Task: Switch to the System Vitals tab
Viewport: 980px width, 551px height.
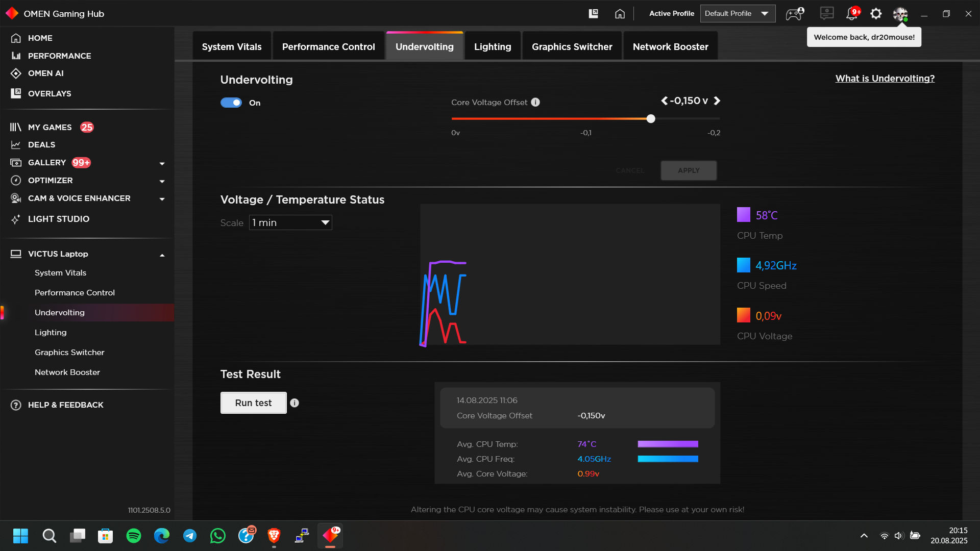Action: coord(232,46)
